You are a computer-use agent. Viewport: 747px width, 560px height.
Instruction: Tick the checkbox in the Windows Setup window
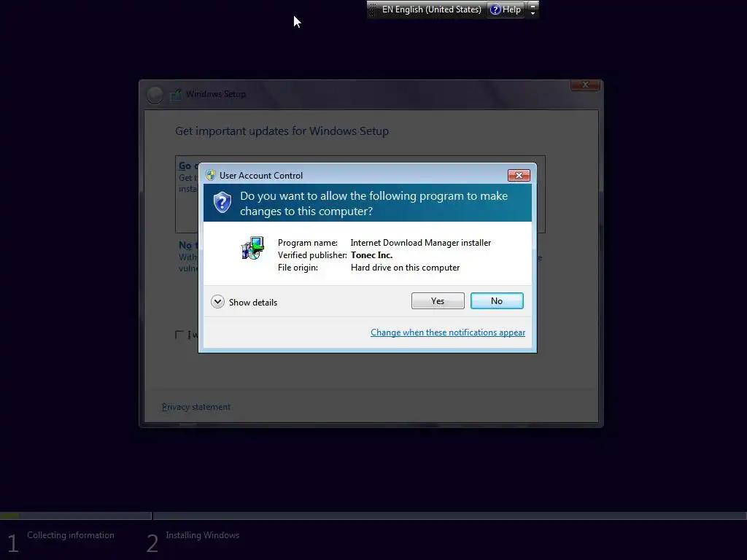pos(179,335)
